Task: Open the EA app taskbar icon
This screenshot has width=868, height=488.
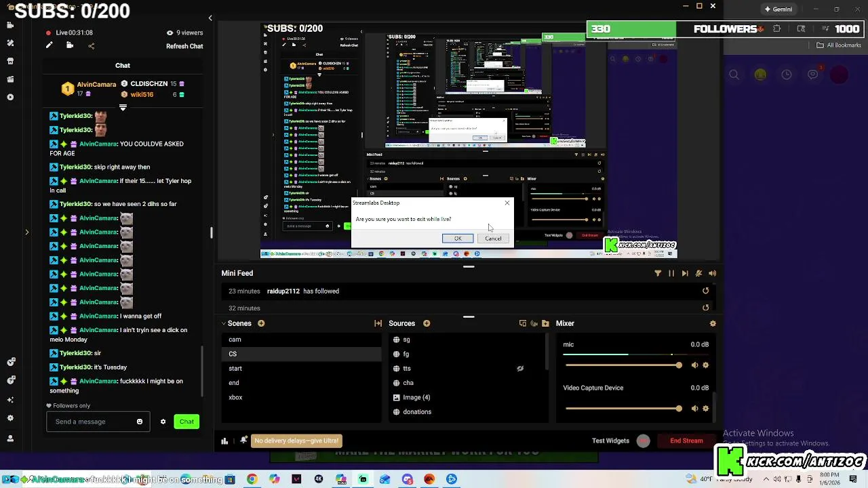Action: click(x=429, y=479)
